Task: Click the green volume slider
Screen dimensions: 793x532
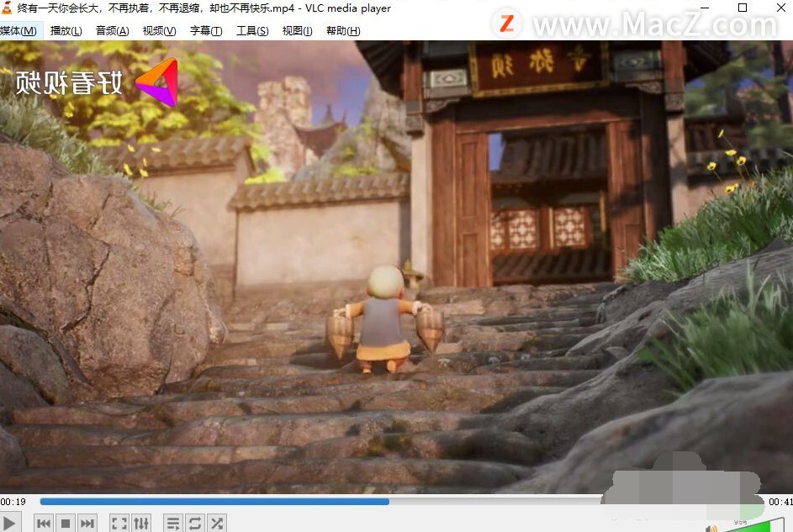Action: point(753,525)
